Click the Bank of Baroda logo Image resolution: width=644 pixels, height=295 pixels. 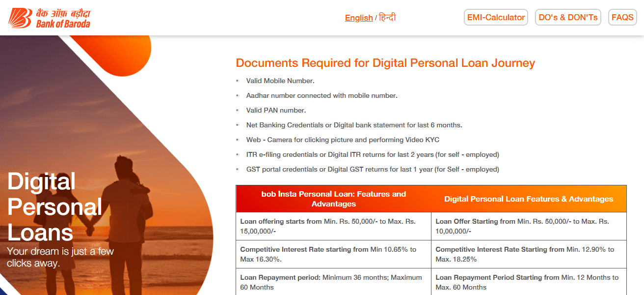(49, 18)
